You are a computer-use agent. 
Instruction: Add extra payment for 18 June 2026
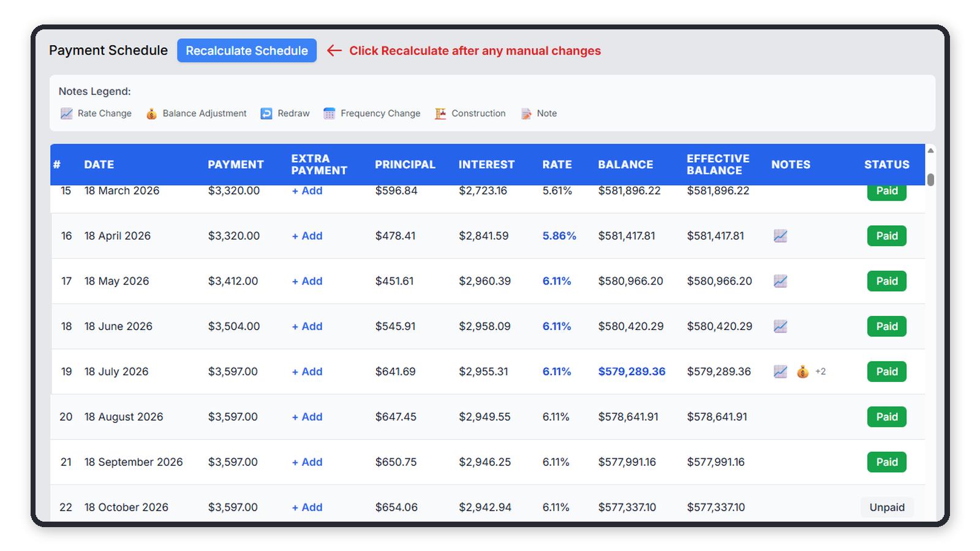(307, 326)
